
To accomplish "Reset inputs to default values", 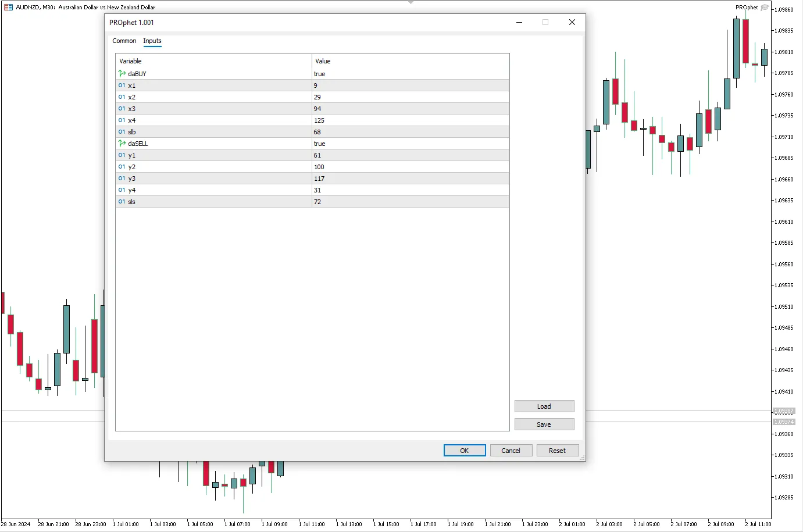I will [558, 451].
